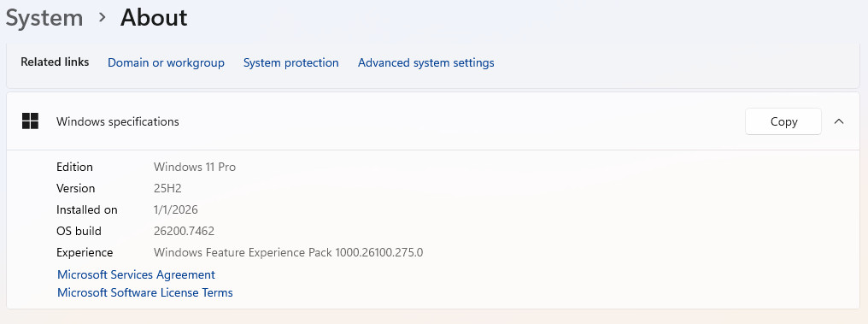Open Microsoft Services Agreement
This screenshot has width=868, height=324.
(136, 274)
